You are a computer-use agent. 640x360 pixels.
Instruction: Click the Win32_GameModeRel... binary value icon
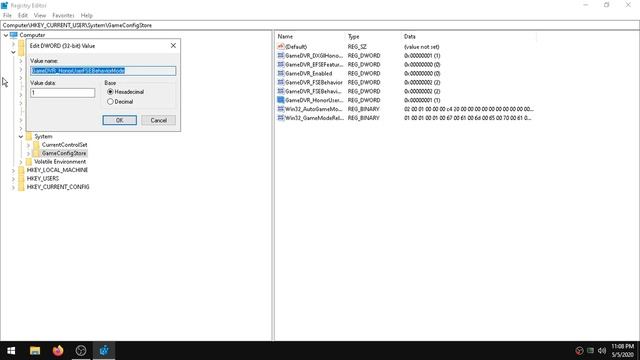point(280,118)
